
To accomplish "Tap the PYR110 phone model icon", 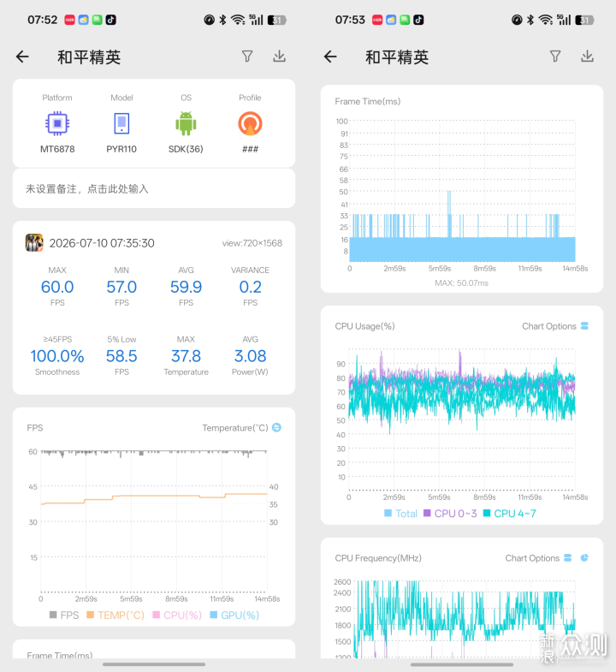I will click(x=121, y=123).
